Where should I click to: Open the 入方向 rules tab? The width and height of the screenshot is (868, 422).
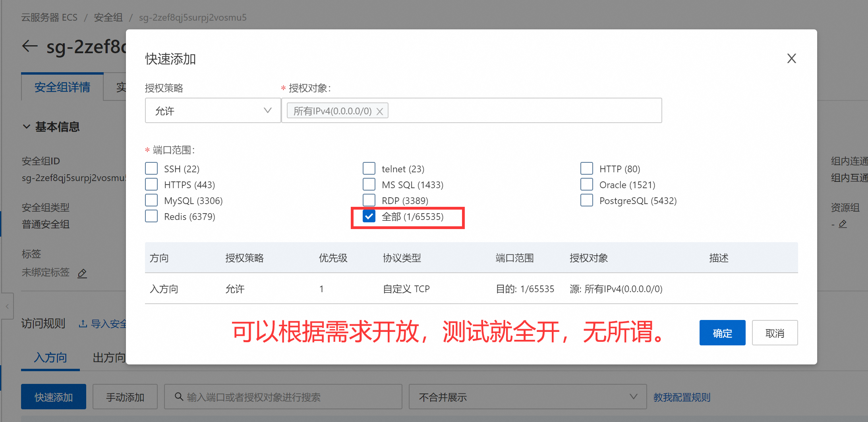(50, 358)
